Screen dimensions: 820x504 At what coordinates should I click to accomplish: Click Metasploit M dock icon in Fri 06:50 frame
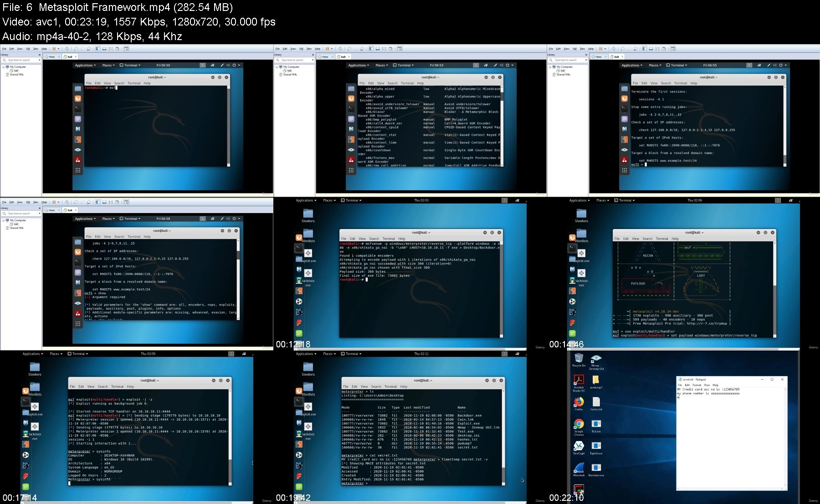click(78, 129)
